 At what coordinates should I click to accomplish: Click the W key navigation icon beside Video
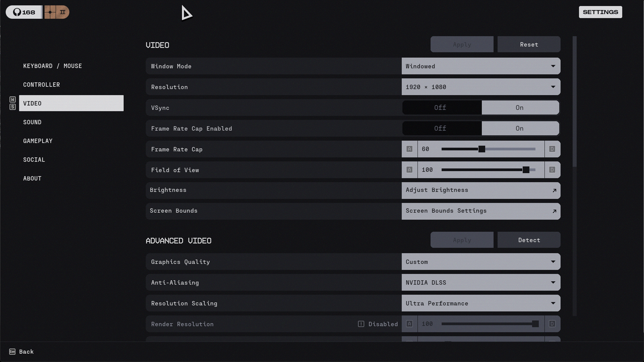tap(13, 99)
